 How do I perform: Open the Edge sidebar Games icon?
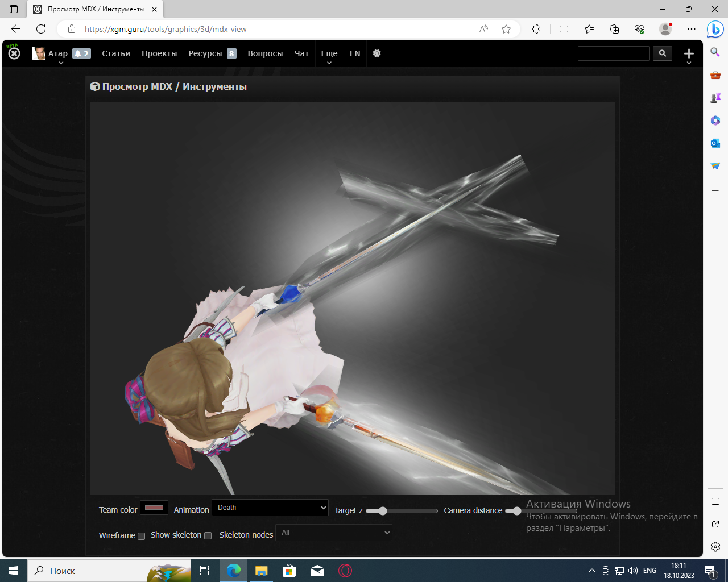point(715,98)
